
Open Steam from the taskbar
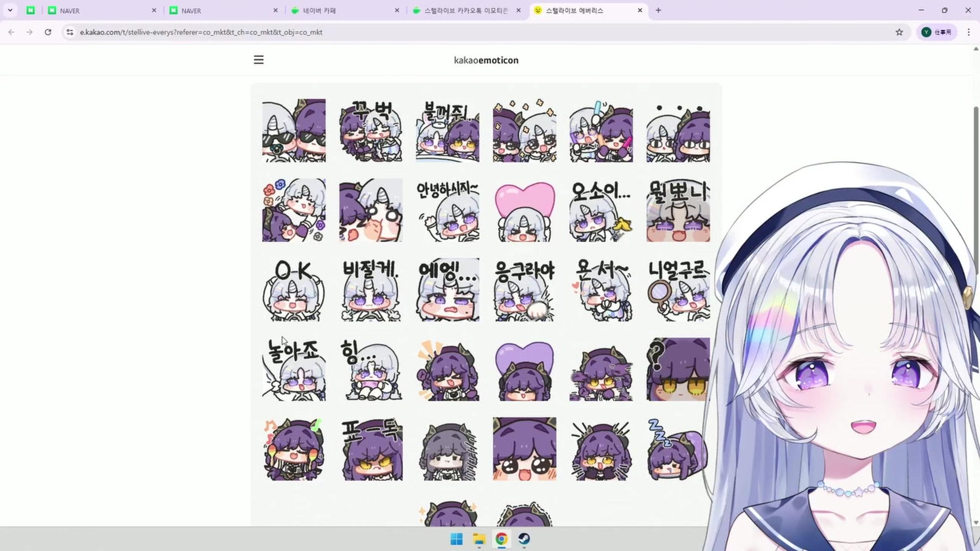524,539
